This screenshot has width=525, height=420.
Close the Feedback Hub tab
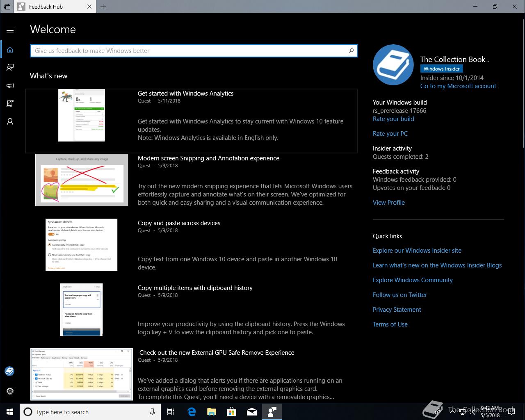click(x=90, y=7)
